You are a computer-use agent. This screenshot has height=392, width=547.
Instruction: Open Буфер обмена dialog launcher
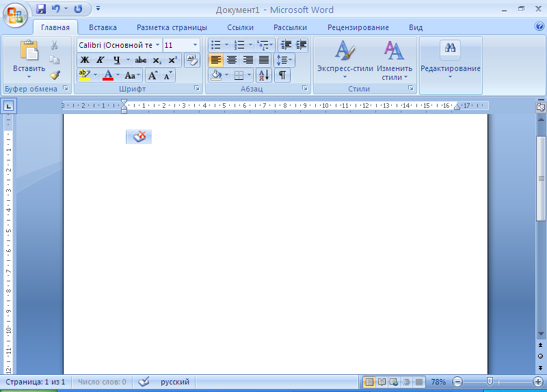(x=66, y=88)
